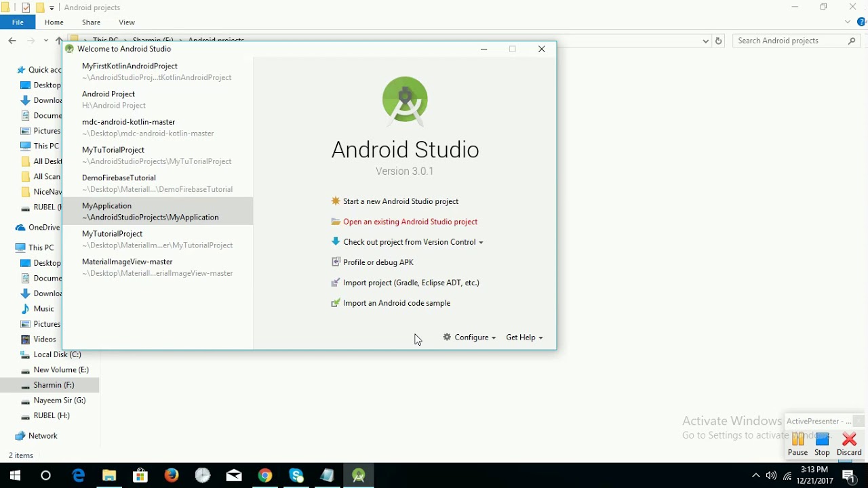
Task: Open recent project MyApplication
Action: point(157,211)
